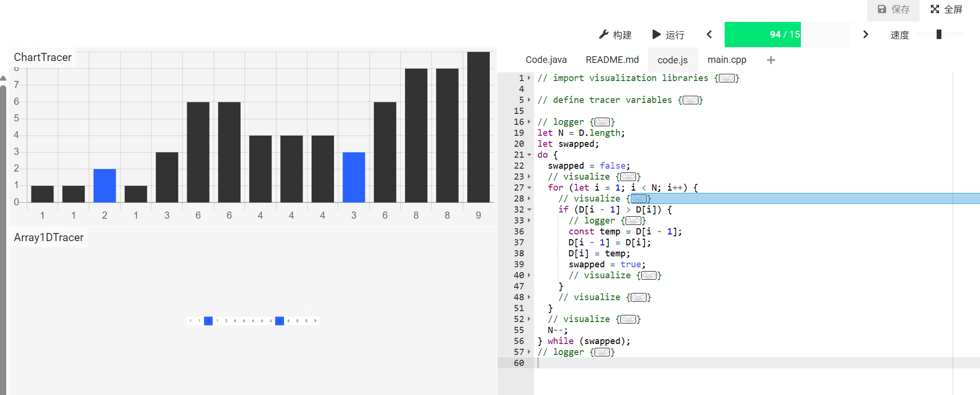Step back with the left chevron
This screenshot has width=980, height=395.
[x=709, y=34]
